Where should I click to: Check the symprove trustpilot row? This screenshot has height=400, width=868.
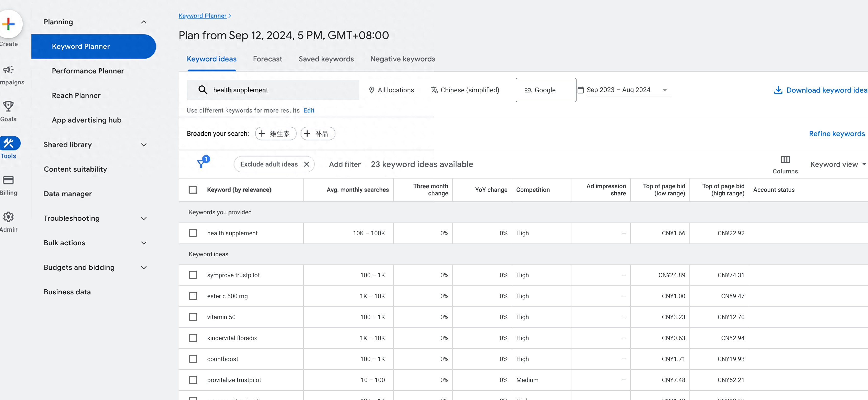(x=193, y=275)
